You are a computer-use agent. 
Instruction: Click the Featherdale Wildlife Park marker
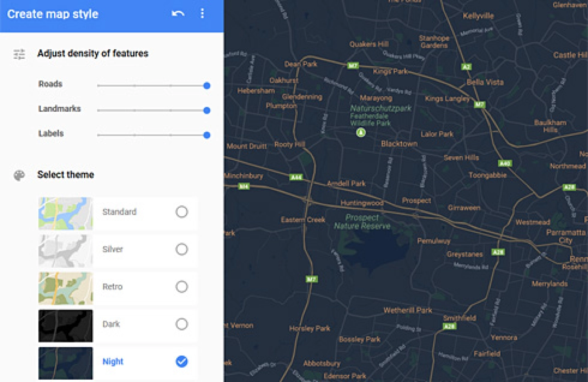(x=360, y=133)
